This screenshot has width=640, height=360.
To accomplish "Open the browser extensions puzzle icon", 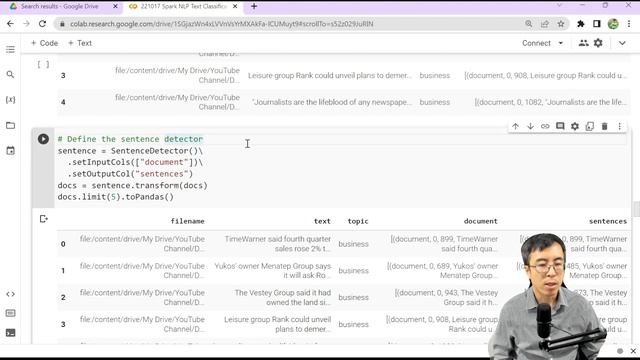I will 580,24.
